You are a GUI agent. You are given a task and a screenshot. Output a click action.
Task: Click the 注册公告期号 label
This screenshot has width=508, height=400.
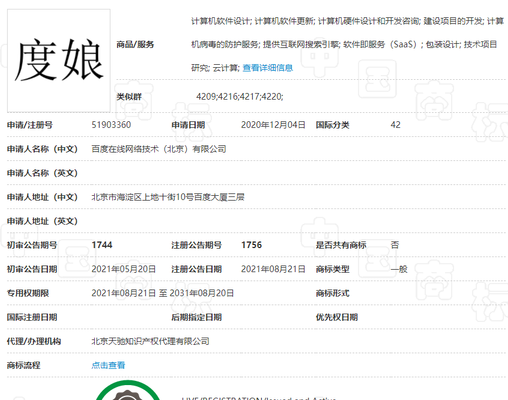tap(196, 245)
